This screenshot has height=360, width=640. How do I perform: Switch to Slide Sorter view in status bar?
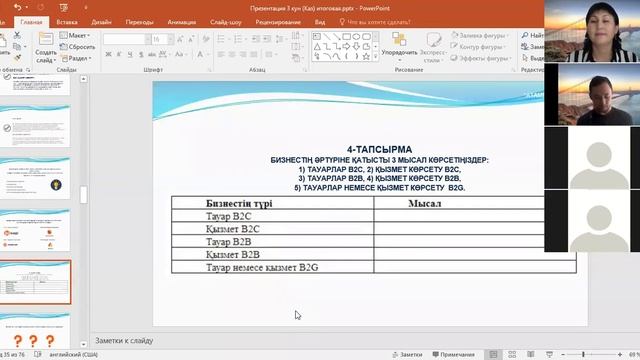[x=512, y=354]
